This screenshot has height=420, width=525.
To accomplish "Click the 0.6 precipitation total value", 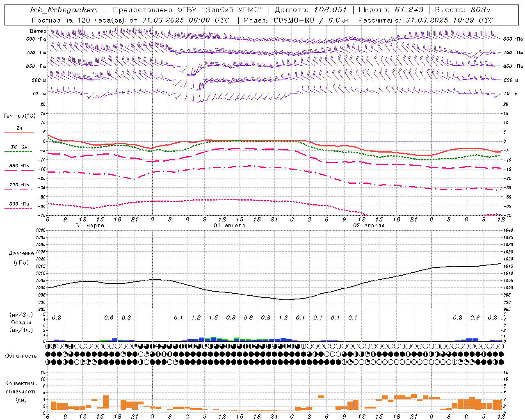I will (109, 317).
